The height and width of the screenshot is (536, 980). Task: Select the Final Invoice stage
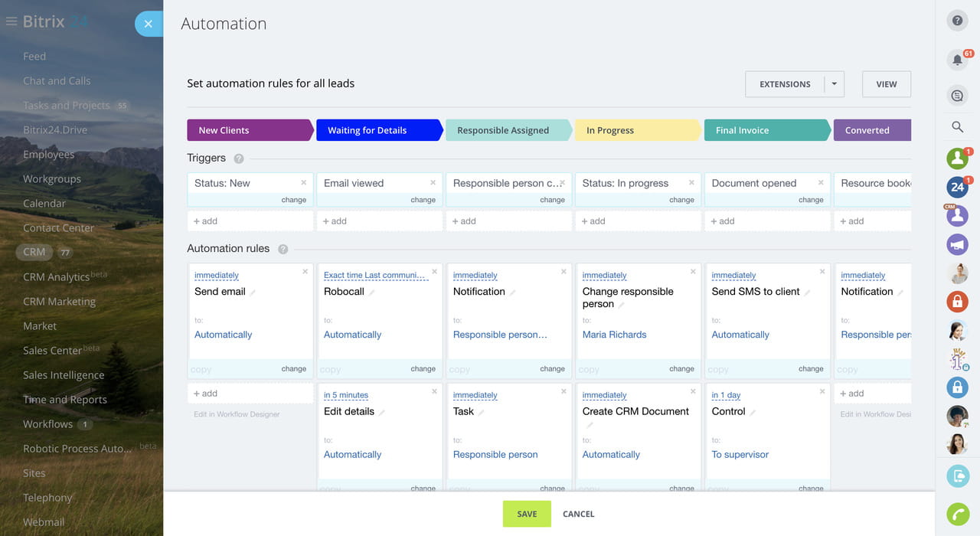tap(764, 130)
